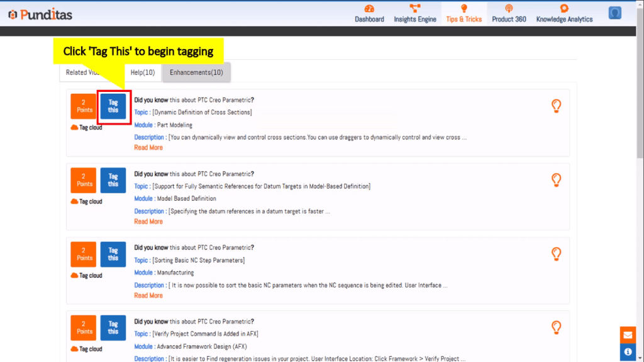Select the Product 360 icon

coord(509,9)
